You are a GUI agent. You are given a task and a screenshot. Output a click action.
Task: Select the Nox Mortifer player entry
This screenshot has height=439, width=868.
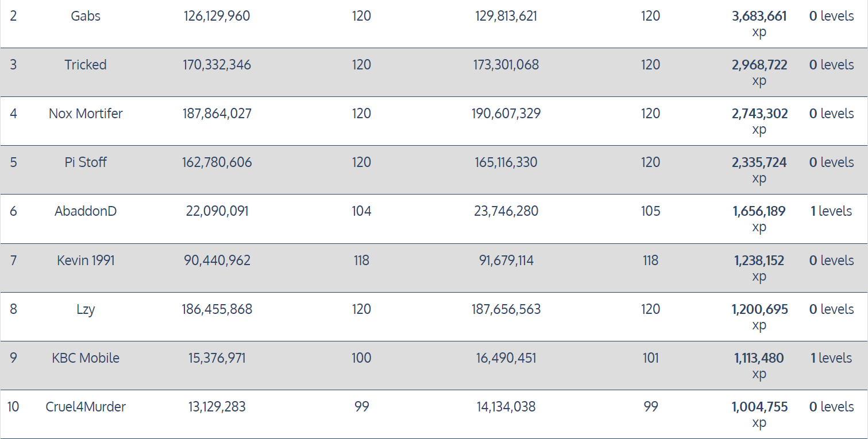point(86,114)
